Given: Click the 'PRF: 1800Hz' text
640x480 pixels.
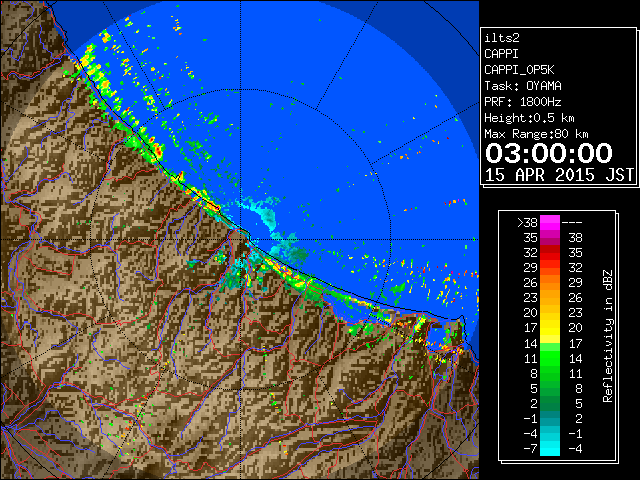Looking at the screenshot, I should [x=523, y=102].
